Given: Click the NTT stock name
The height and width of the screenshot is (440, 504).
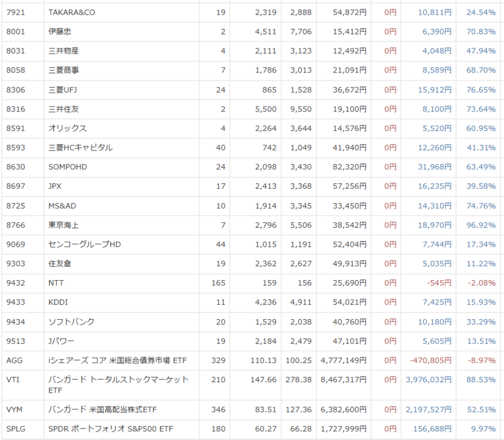Looking at the screenshot, I should [x=56, y=283].
